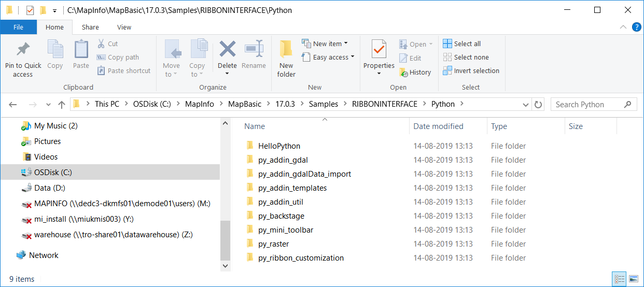Open the Open button dropdown
644x287 pixels.
pyautogui.click(x=430, y=44)
